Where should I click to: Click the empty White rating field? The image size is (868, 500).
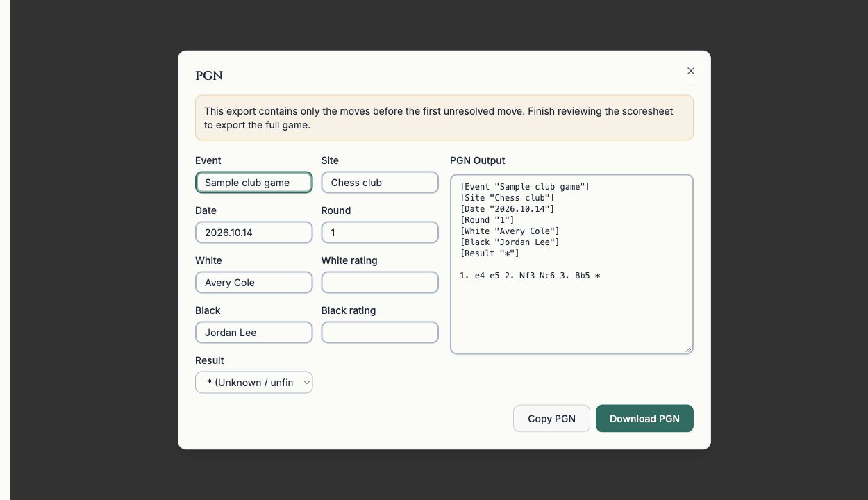point(380,283)
